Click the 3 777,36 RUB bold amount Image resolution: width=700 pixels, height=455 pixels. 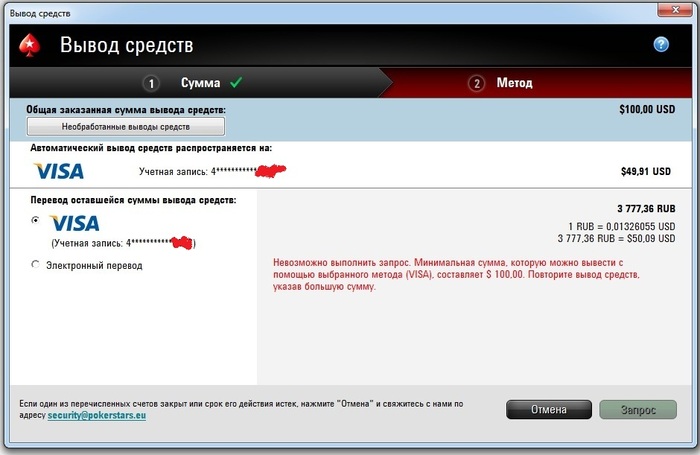pos(646,209)
